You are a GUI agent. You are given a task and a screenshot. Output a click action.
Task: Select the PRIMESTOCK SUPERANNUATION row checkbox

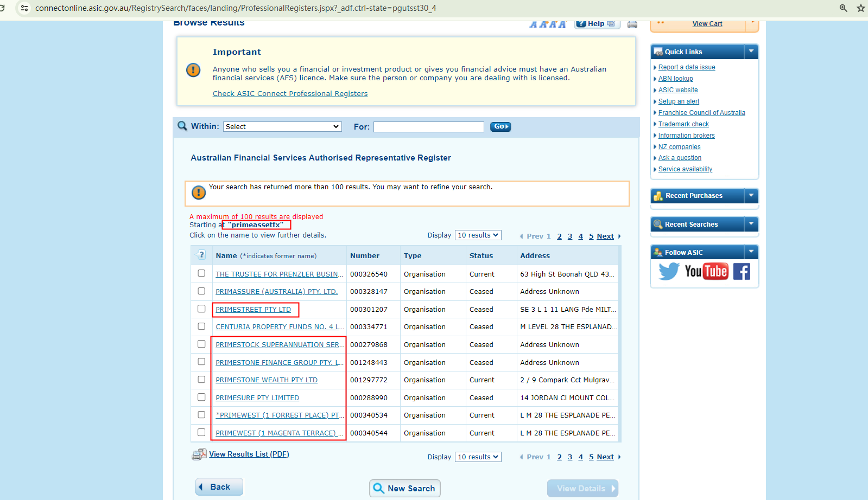coord(201,344)
